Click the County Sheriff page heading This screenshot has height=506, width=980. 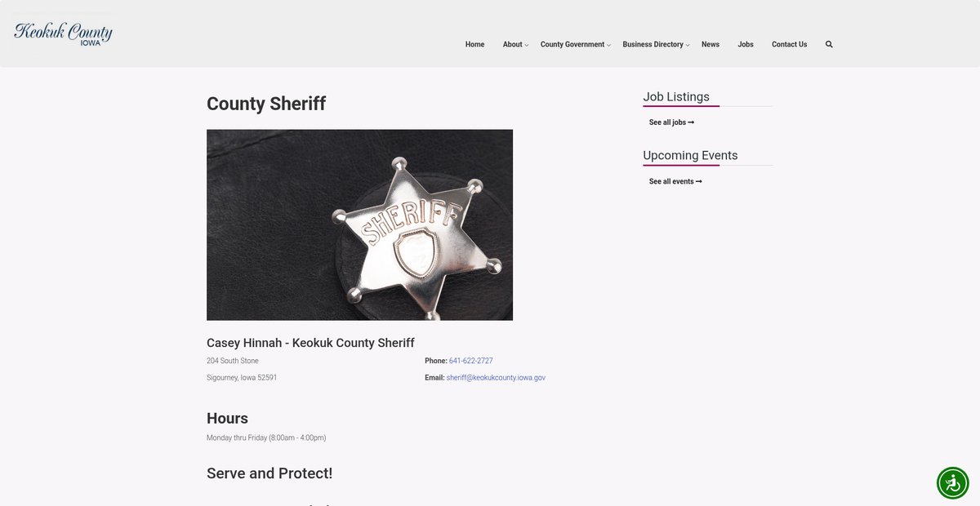point(266,104)
